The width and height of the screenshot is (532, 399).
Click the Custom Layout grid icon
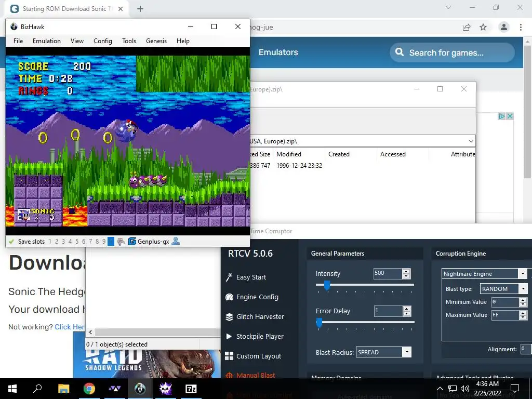coord(229,356)
